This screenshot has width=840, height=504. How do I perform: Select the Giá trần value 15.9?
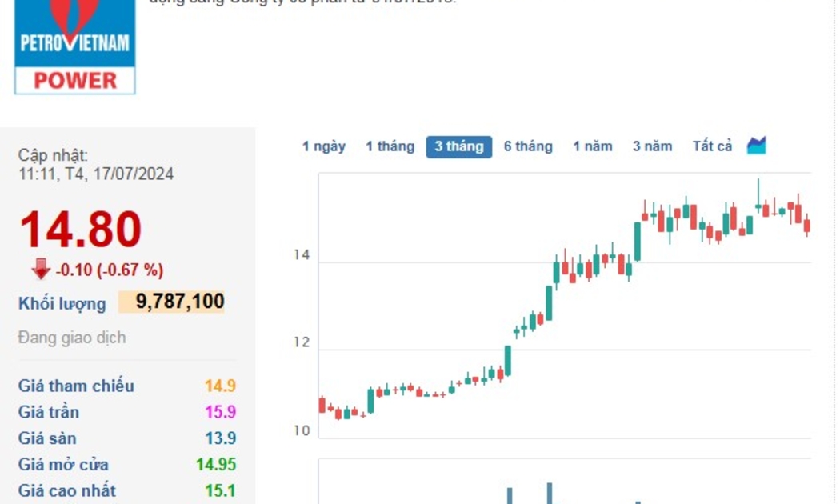(x=220, y=412)
